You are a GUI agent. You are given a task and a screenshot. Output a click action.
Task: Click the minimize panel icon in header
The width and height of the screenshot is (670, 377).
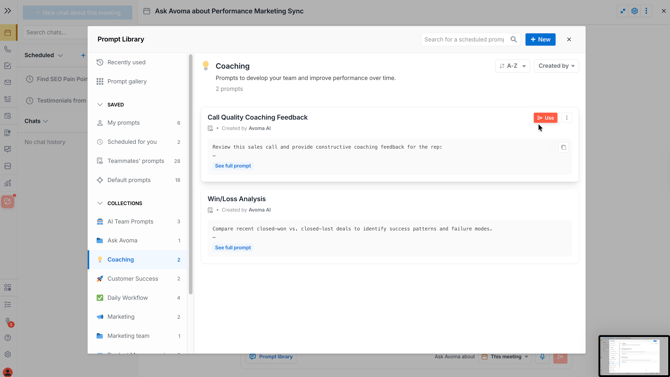click(x=623, y=11)
